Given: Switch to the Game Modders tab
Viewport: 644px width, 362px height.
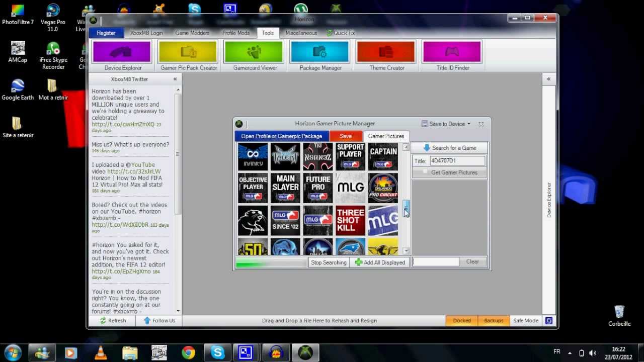Looking at the screenshot, I should [192, 33].
